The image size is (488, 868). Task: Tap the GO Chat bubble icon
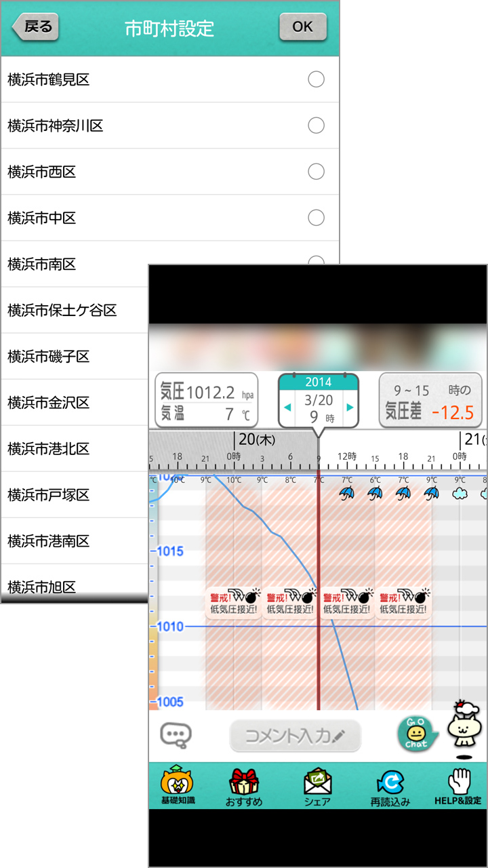(415, 734)
